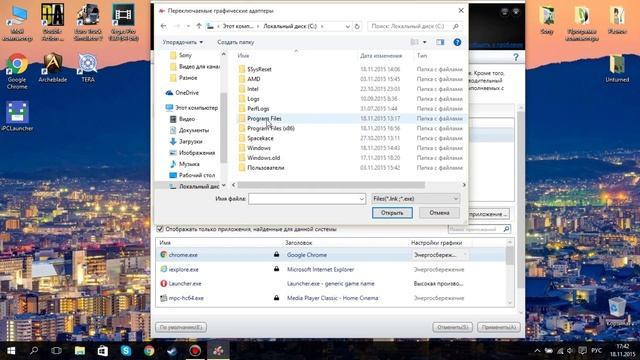Screen dimensions: 640x360
Task: Select Загрузки in navigation tree
Action: (190, 141)
